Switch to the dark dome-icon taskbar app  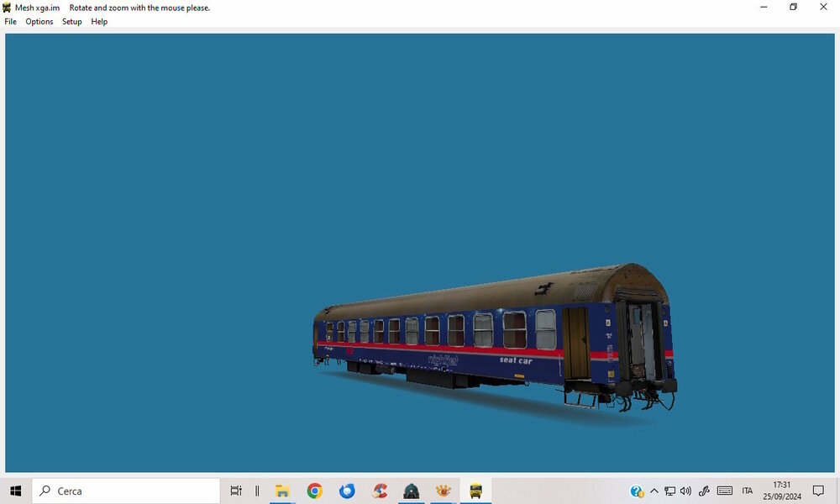[x=412, y=491]
